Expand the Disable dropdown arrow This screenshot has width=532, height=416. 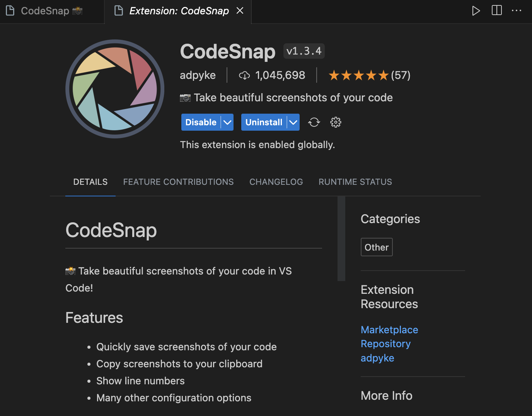pos(227,122)
